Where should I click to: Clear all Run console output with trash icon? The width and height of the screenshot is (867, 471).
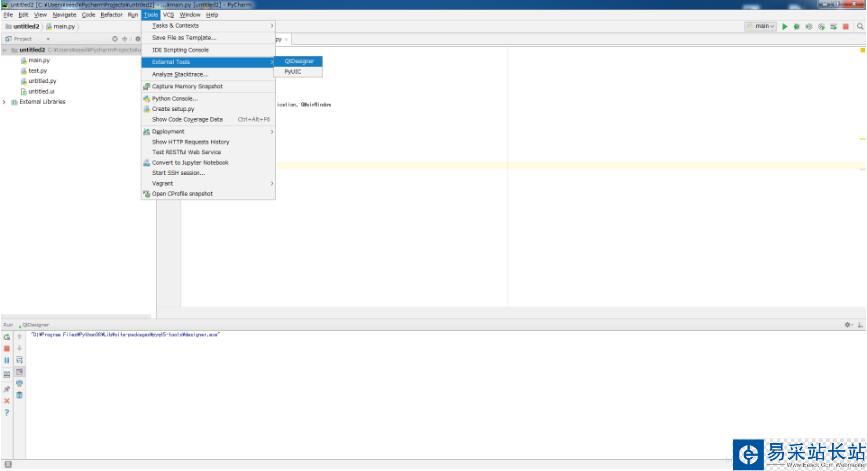point(19,395)
